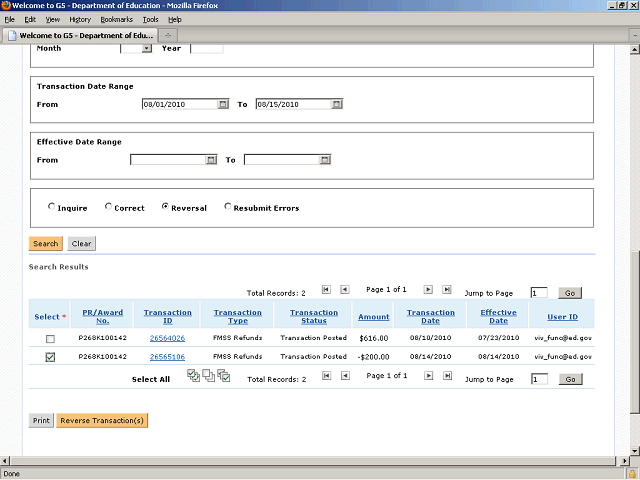This screenshot has width=640, height=480.
Task: Open a new browser tab
Action: pyautogui.click(x=168, y=36)
